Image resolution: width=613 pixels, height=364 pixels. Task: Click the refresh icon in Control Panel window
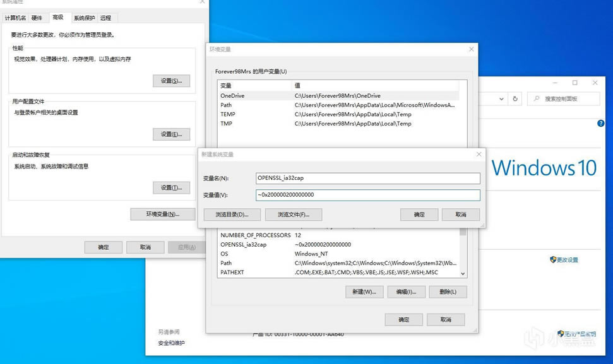click(x=515, y=99)
